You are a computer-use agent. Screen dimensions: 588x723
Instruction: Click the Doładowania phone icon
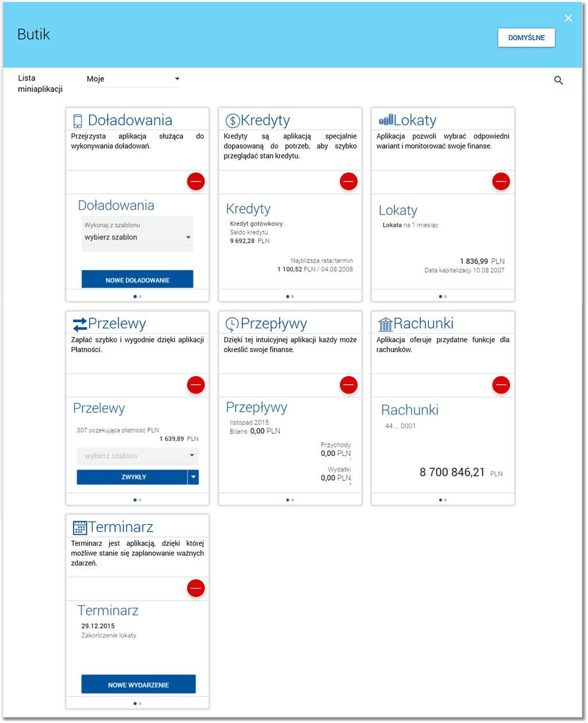[78, 121]
